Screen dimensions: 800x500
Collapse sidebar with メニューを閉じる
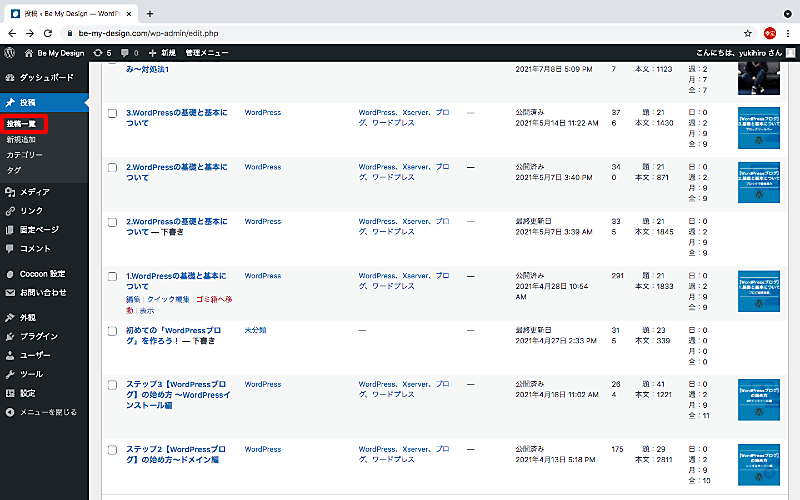point(48,412)
